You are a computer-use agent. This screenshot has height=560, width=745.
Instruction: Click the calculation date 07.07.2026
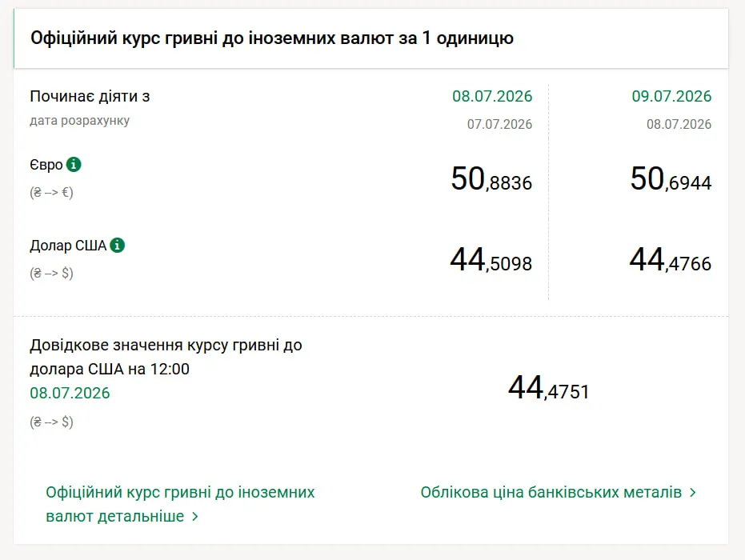click(499, 125)
